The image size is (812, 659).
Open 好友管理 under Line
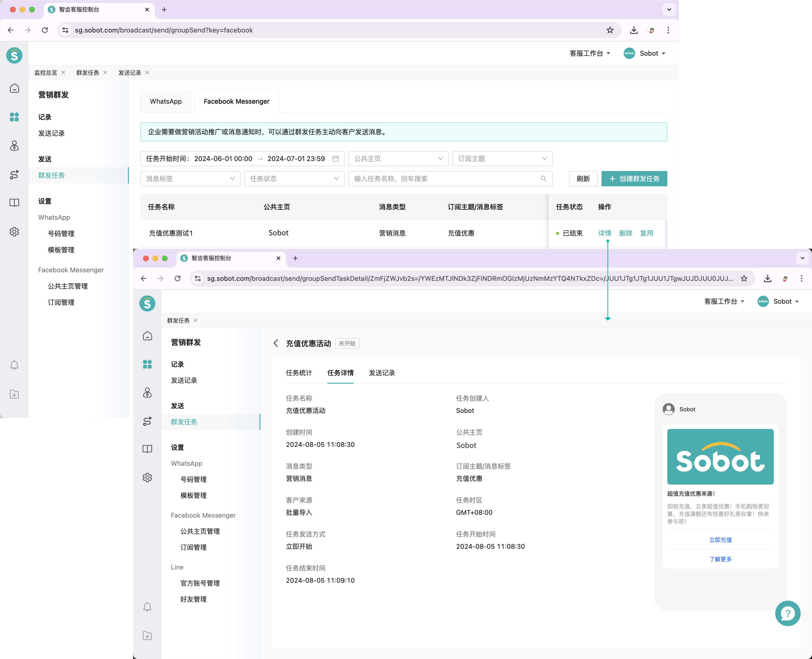(193, 599)
